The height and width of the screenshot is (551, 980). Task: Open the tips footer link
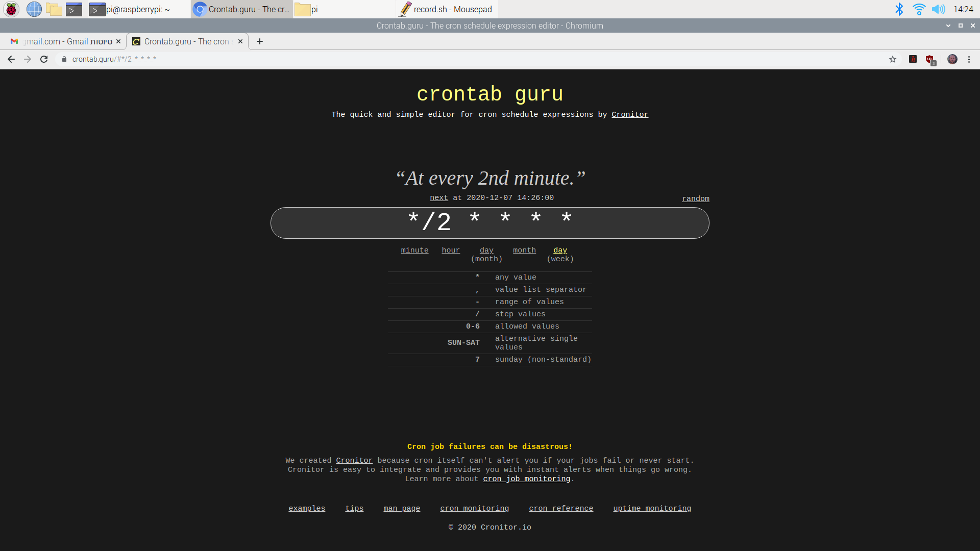354,509
